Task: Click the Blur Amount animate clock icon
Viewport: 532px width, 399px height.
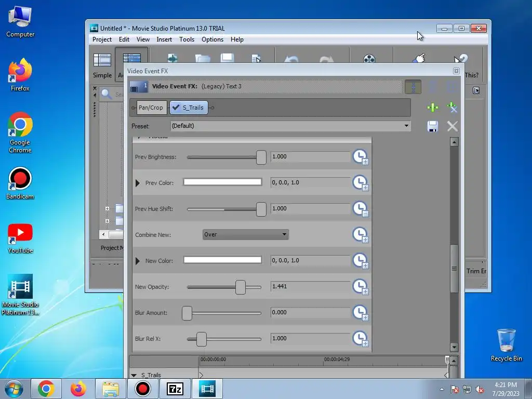Action: tap(361, 313)
